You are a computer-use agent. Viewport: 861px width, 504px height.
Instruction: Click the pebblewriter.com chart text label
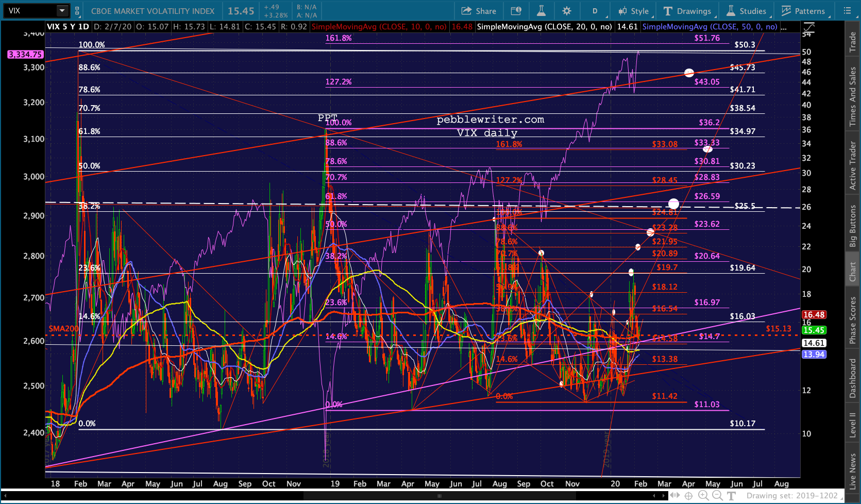[490, 120]
